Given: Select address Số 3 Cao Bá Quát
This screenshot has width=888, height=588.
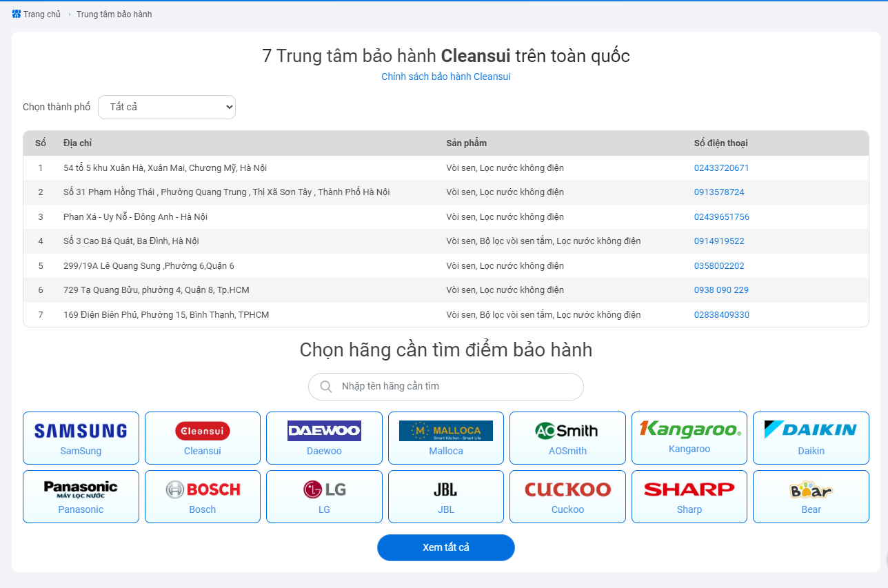Looking at the screenshot, I should click(131, 241).
